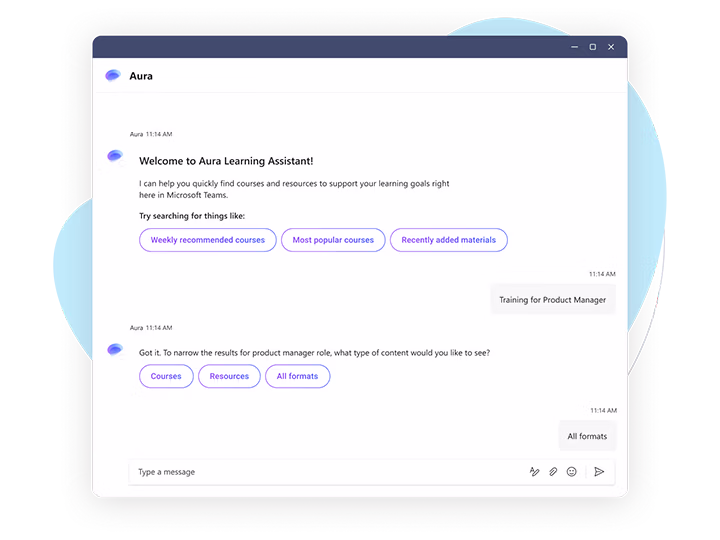This screenshot has width=720, height=540.
Task: Click the 'Got it. To narrow the results' message
Action: (x=315, y=353)
